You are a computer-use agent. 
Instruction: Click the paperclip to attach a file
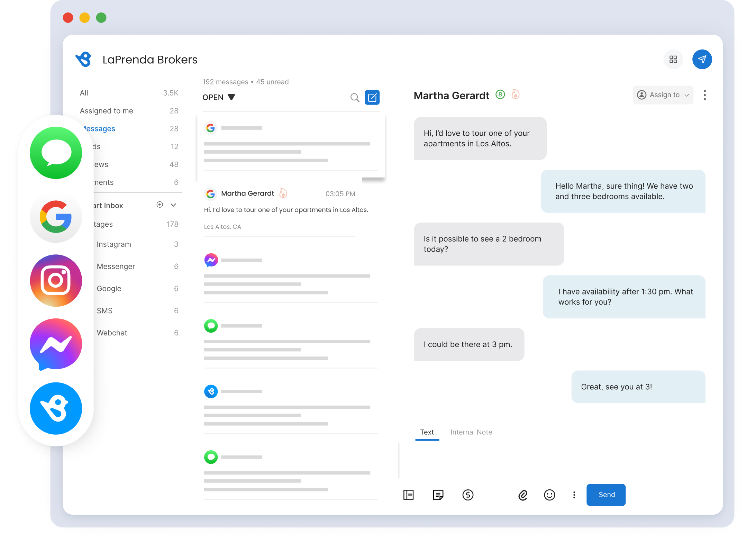522,495
